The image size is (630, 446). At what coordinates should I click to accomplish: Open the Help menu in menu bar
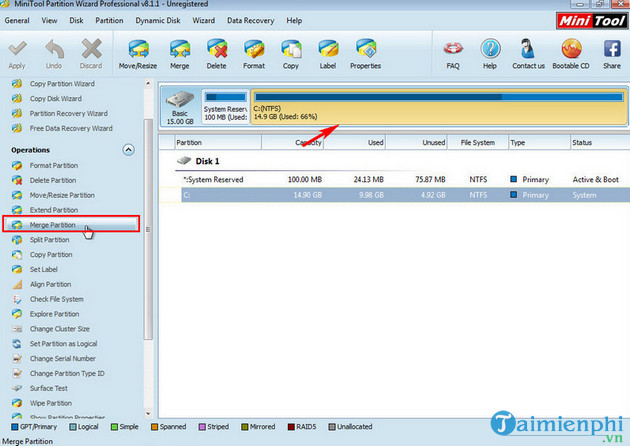(294, 20)
